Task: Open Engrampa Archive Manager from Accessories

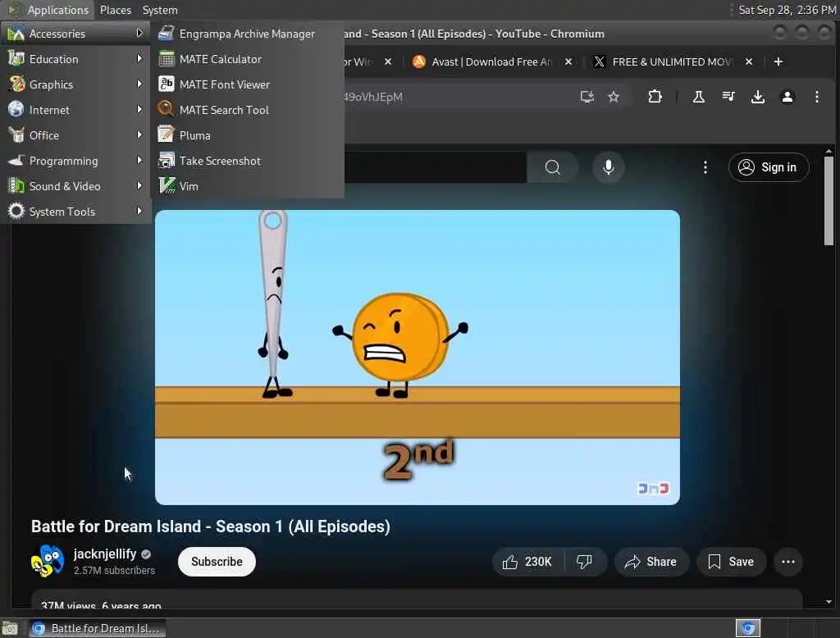Action: (x=247, y=34)
